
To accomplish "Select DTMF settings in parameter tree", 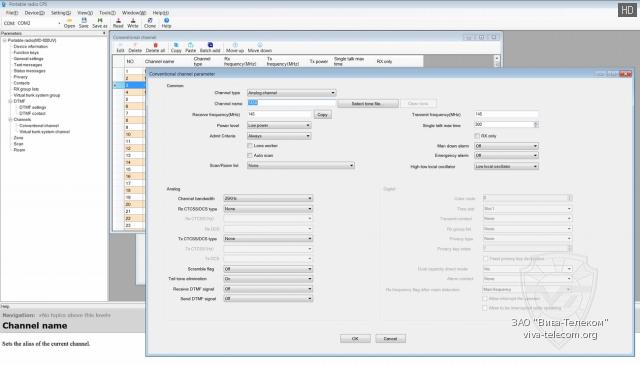I will click(33, 107).
